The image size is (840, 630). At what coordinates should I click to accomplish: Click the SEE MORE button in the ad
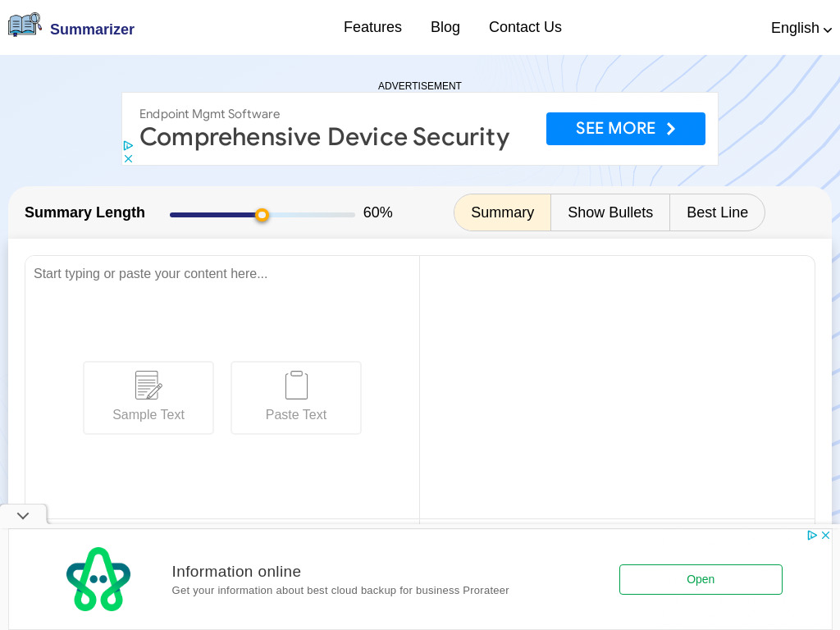626,129
